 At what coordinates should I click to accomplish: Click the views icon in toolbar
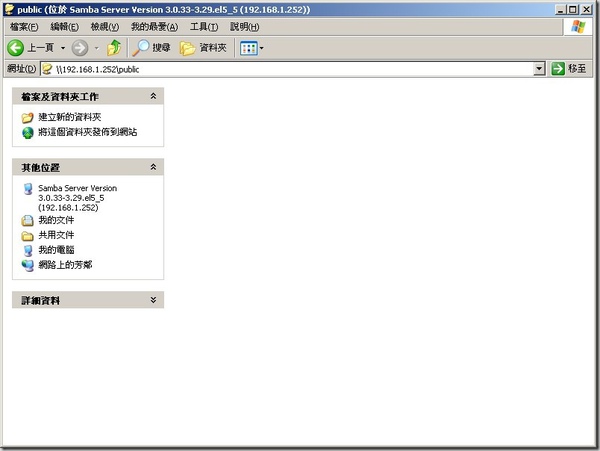tap(249, 48)
